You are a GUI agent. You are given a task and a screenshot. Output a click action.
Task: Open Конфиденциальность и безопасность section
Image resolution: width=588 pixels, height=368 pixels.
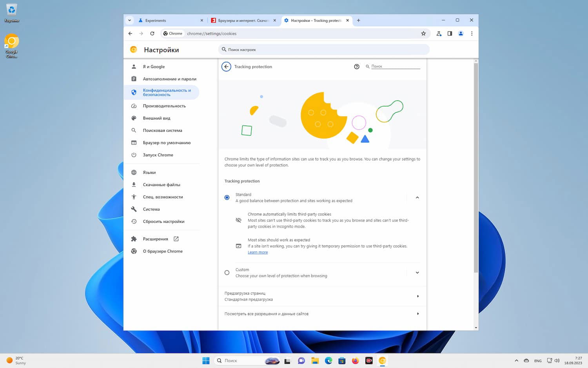(162, 93)
